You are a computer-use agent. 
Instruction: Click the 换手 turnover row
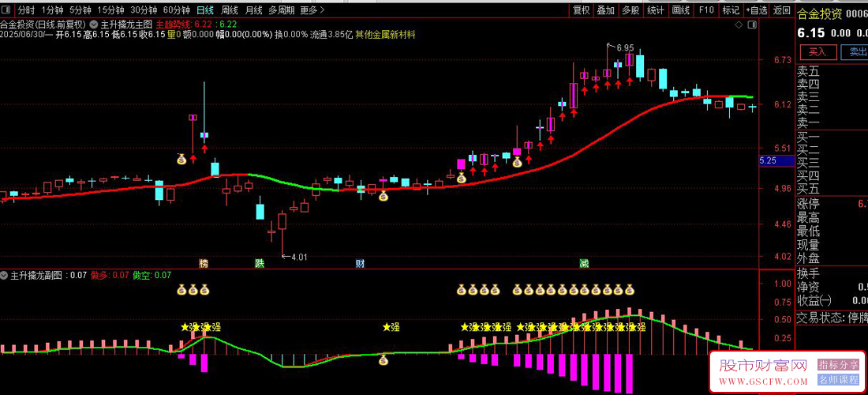[x=832, y=273]
